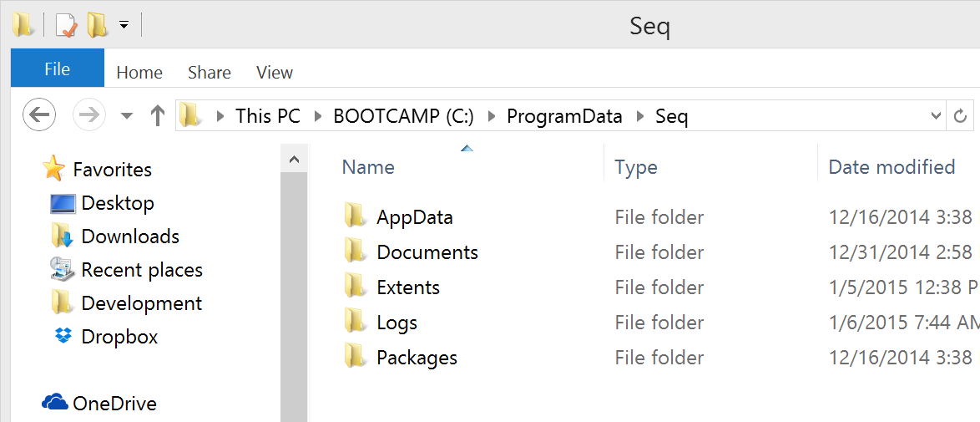Open the File menu tab
This screenshot has height=422, width=980.
pos(58,69)
